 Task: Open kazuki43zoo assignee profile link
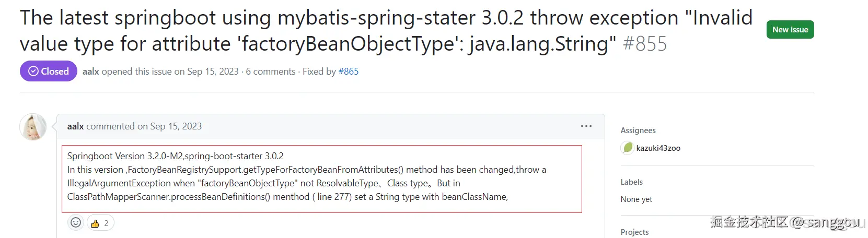click(x=658, y=148)
